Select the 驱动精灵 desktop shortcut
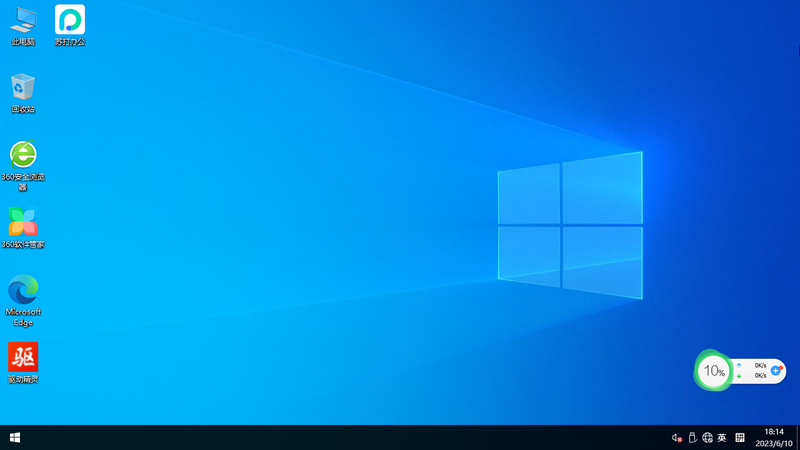 23,363
